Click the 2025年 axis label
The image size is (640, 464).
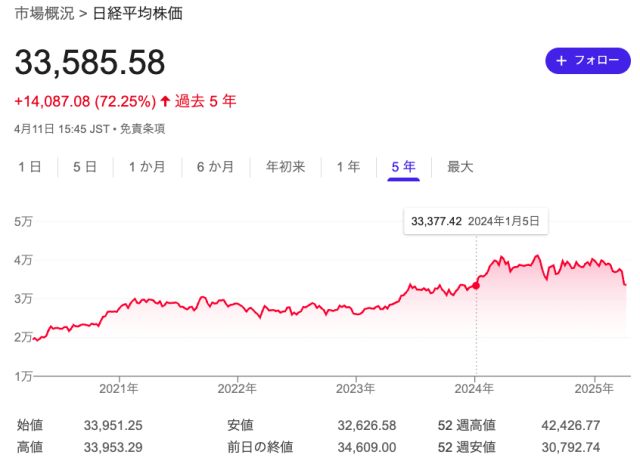(x=594, y=388)
